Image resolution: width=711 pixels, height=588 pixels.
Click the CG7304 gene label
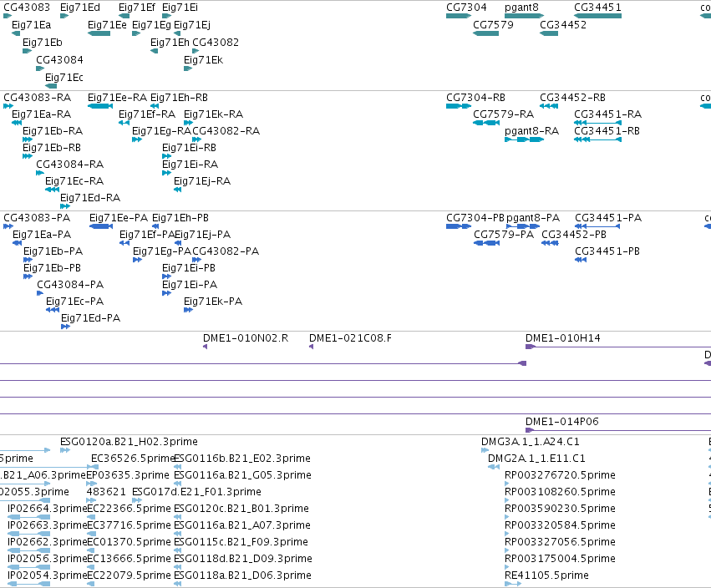(x=466, y=8)
